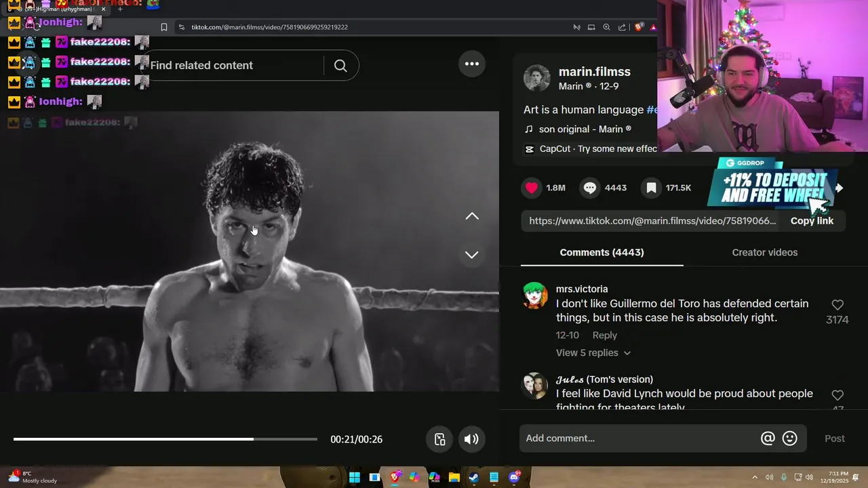Reply to mrs.victoria's comment
Screen dimensions: 868x488
point(604,335)
